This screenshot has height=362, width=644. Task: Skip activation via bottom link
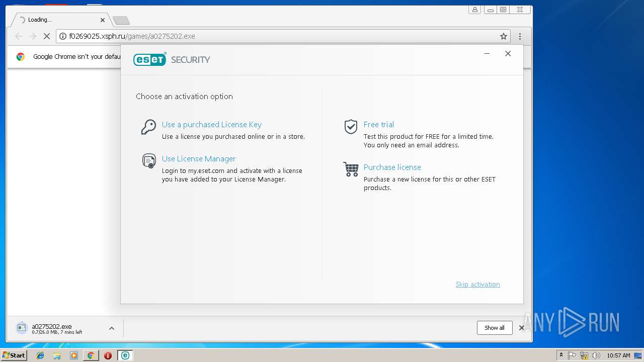[x=477, y=285]
